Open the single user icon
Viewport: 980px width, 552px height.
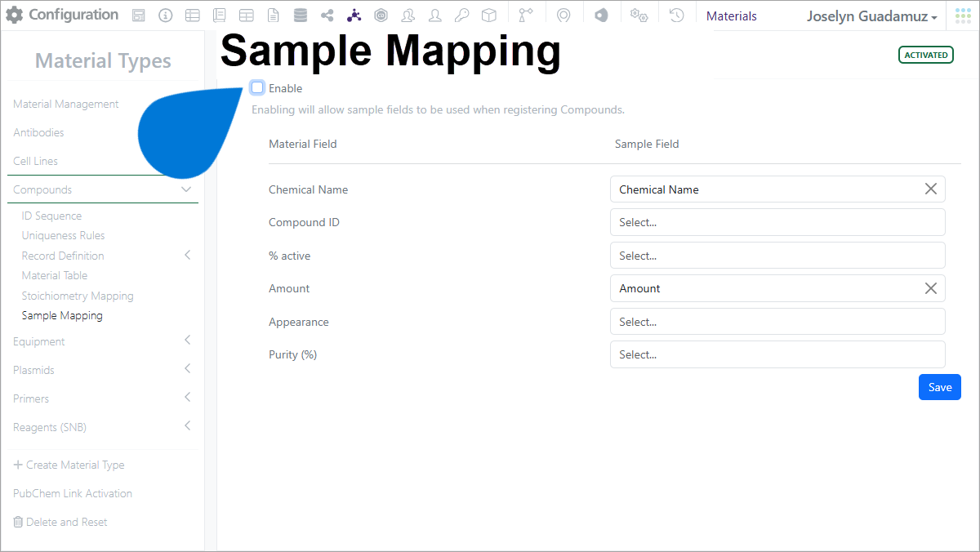(x=435, y=16)
